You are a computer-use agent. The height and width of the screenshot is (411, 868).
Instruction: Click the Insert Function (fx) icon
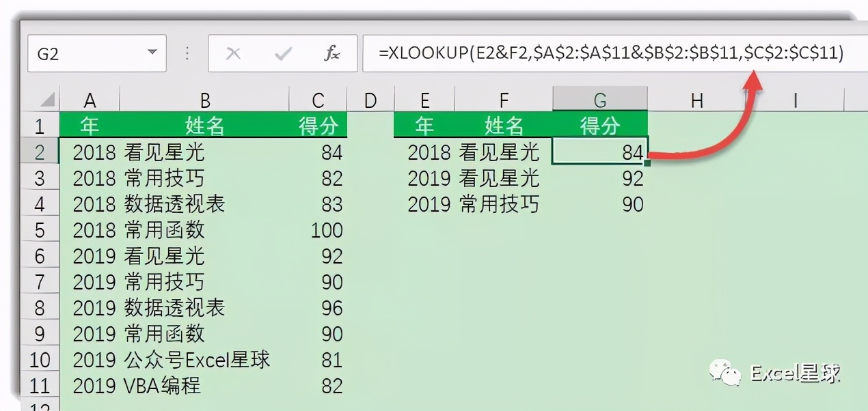click(x=333, y=52)
